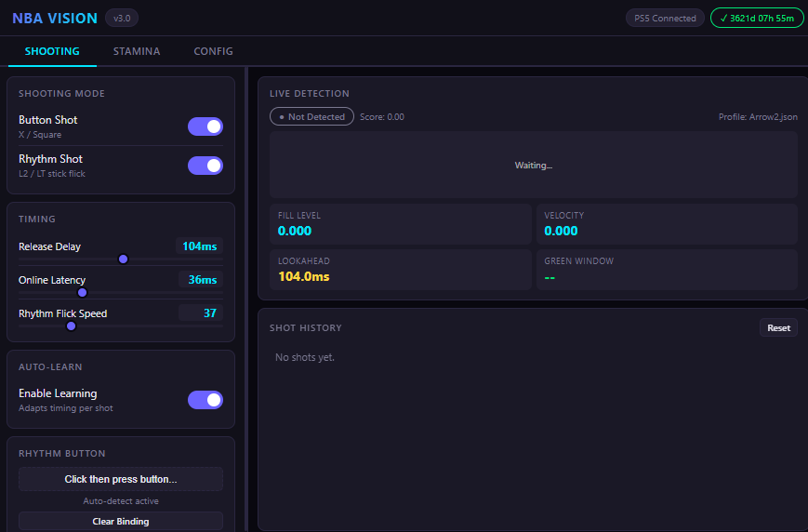Click the 'X / Square' text

coord(40,135)
